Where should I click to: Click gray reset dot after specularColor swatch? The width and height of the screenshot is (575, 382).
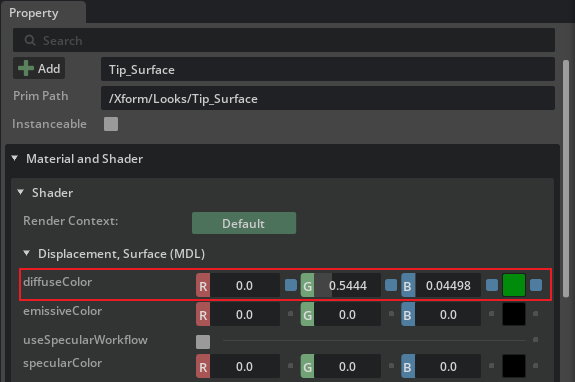pos(535,366)
